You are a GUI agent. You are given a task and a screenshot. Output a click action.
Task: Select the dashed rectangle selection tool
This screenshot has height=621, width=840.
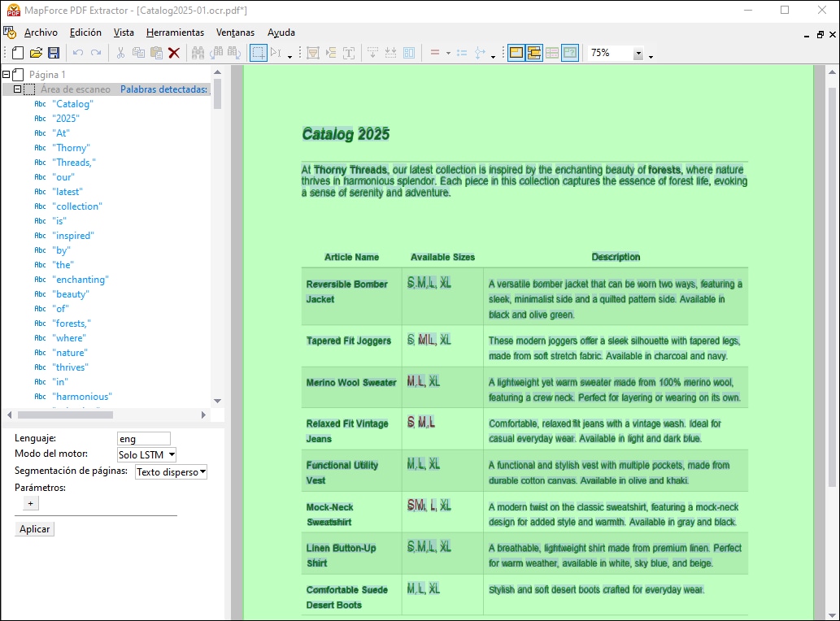(258, 53)
